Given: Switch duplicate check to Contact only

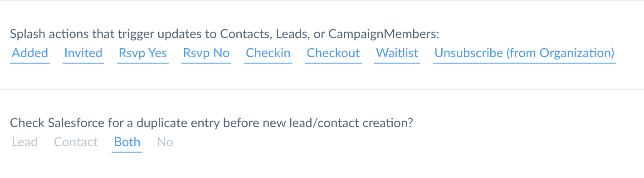Looking at the screenshot, I should coord(76,142).
